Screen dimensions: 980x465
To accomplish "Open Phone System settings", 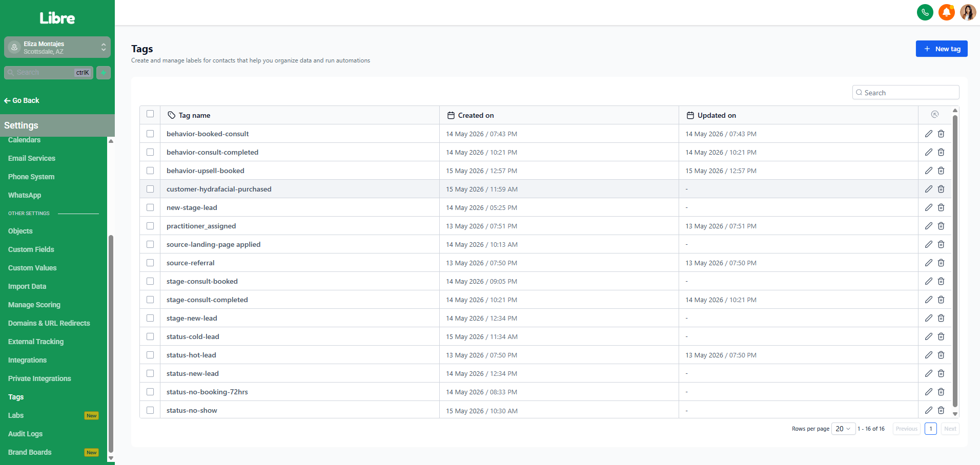I will [31, 177].
